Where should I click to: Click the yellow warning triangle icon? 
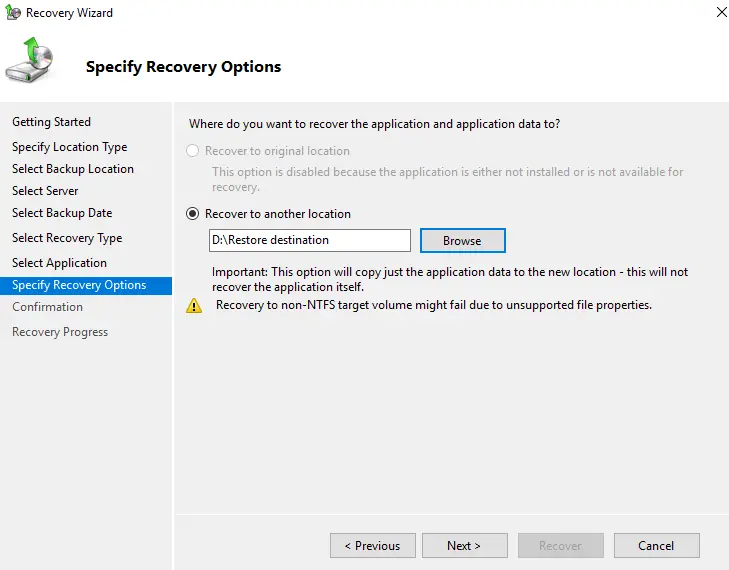(x=194, y=306)
